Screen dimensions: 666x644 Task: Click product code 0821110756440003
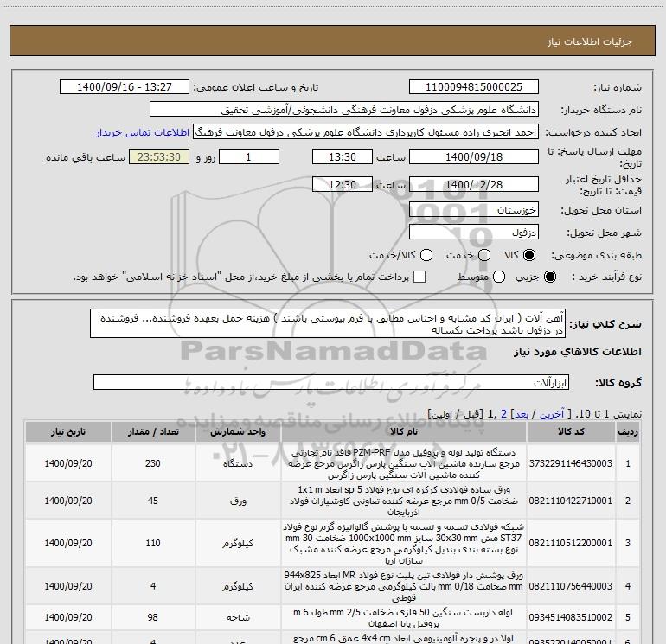point(571,586)
